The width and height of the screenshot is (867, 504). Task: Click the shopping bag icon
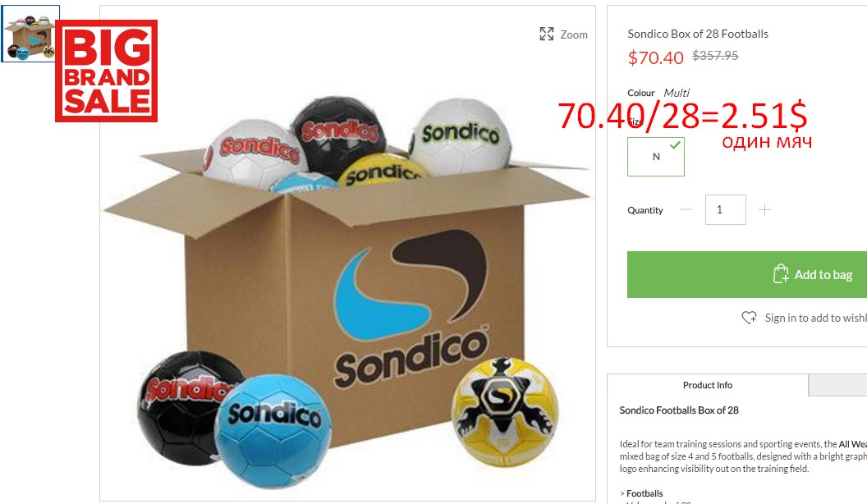[x=781, y=274]
